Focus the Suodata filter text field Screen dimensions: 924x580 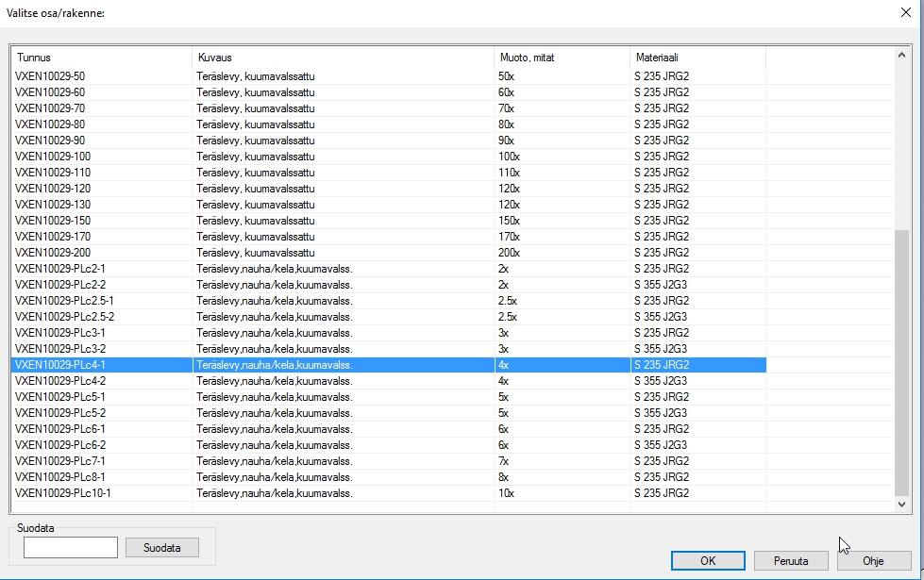point(71,547)
